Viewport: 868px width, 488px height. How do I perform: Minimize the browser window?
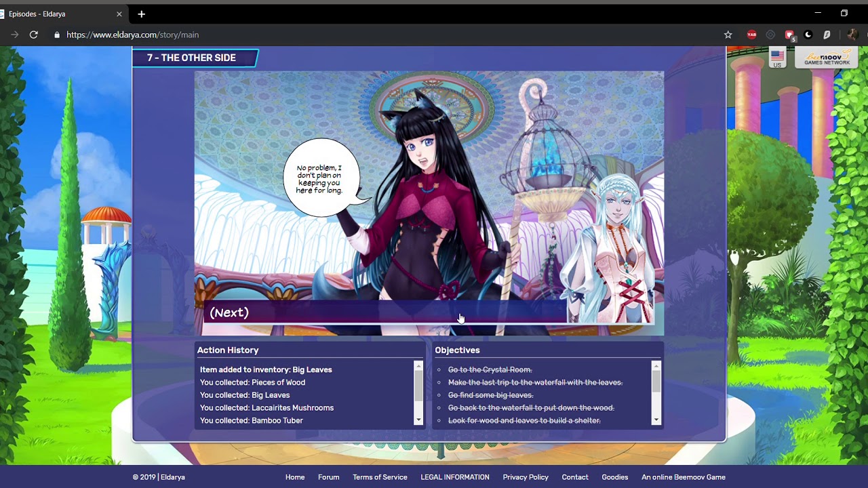(x=818, y=13)
